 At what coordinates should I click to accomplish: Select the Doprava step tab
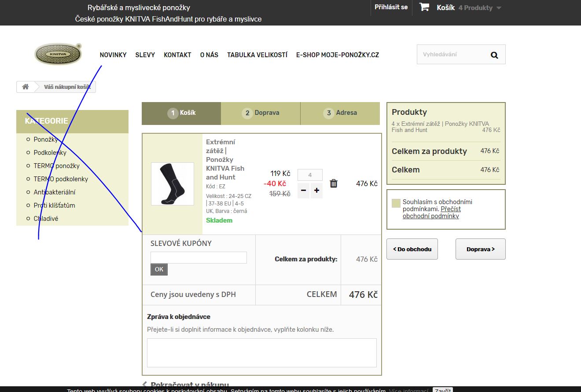tap(261, 113)
